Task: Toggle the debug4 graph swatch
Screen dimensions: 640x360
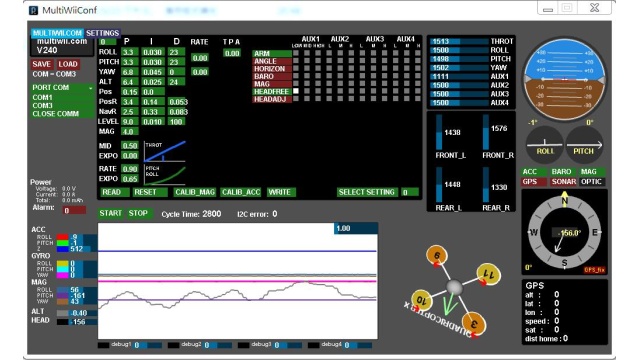Action: coord(313,345)
